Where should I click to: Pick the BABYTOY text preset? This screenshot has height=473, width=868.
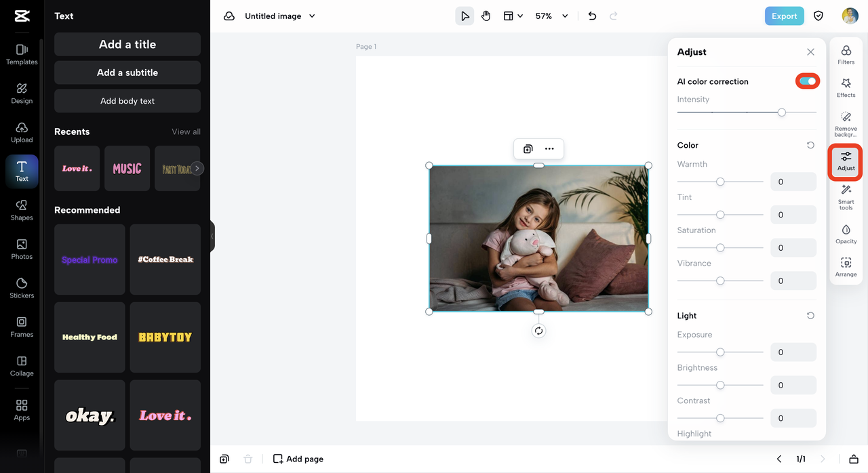coord(165,337)
